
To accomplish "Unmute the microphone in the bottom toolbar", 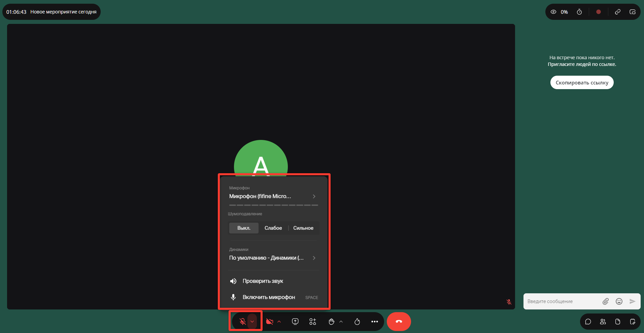I will pyautogui.click(x=242, y=322).
